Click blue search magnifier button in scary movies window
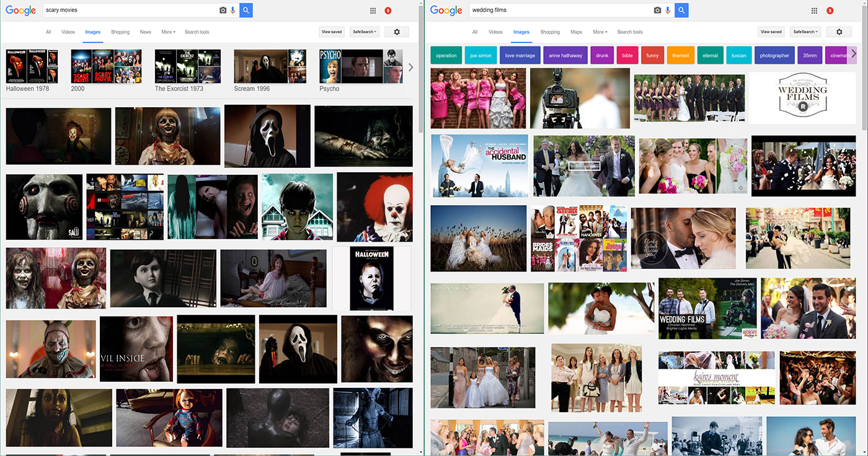This screenshot has width=868, height=456. click(x=246, y=11)
